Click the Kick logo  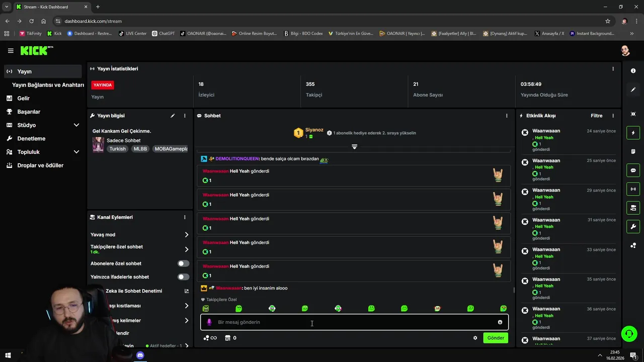click(x=36, y=51)
